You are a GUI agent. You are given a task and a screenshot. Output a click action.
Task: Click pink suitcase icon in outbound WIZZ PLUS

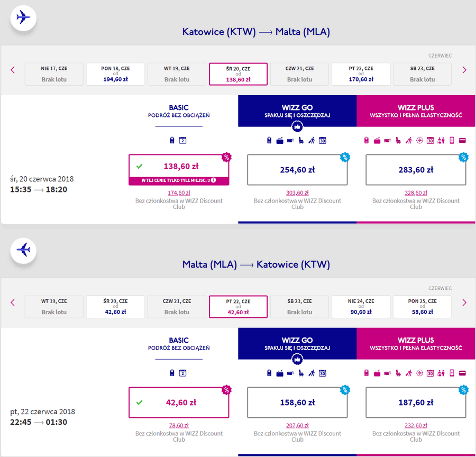pyautogui.click(x=377, y=141)
